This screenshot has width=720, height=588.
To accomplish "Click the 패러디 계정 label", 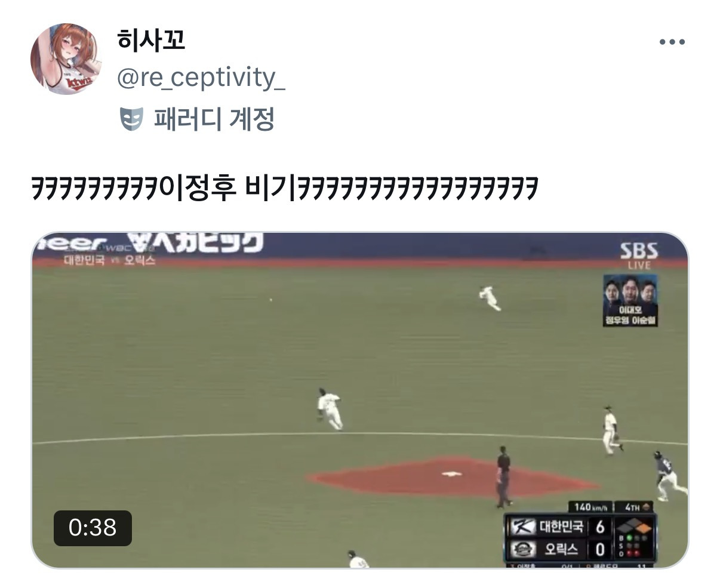I will coord(214,119).
